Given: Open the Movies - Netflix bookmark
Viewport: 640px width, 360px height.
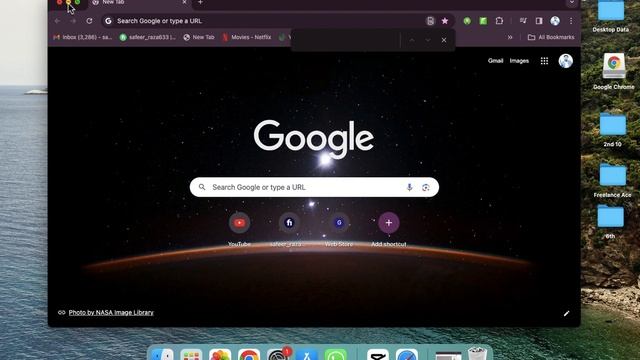Looking at the screenshot, I should coord(247,37).
